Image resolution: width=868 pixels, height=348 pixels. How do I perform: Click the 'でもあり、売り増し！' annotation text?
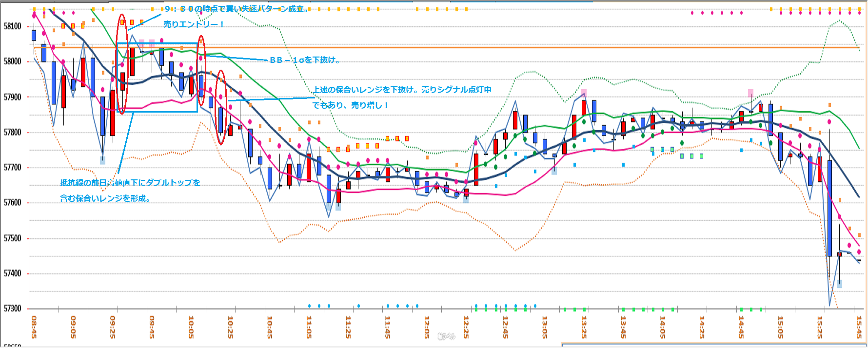point(350,105)
